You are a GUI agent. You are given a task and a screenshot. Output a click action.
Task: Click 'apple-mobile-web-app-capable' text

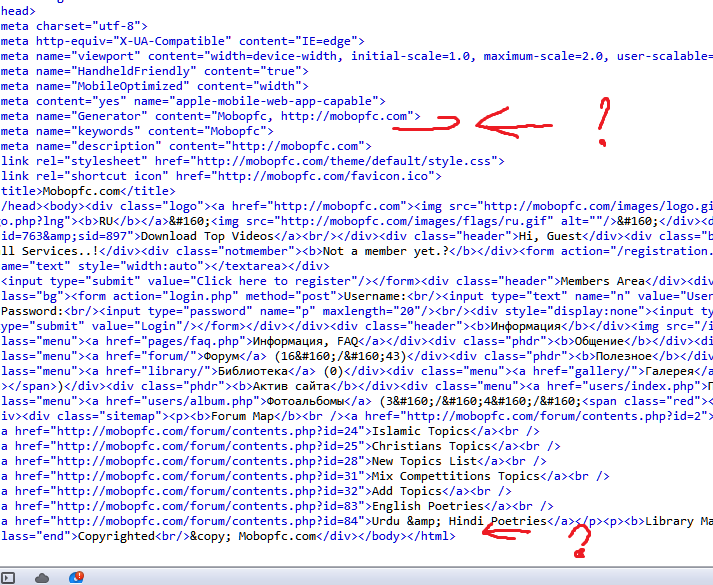coord(274,101)
